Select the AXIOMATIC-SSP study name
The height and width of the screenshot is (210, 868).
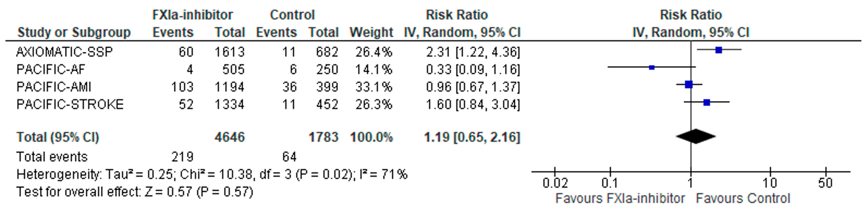[x=64, y=52]
